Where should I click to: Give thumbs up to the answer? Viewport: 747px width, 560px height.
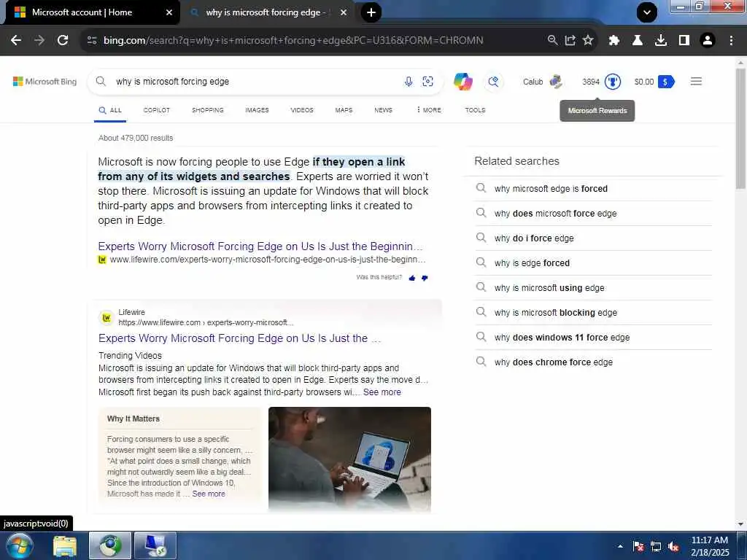412,278
